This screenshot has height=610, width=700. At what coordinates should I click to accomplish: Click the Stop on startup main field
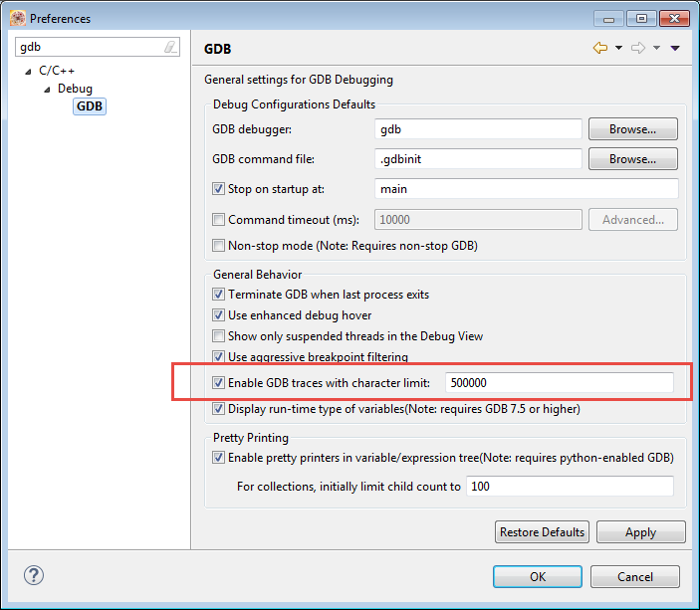click(x=527, y=189)
